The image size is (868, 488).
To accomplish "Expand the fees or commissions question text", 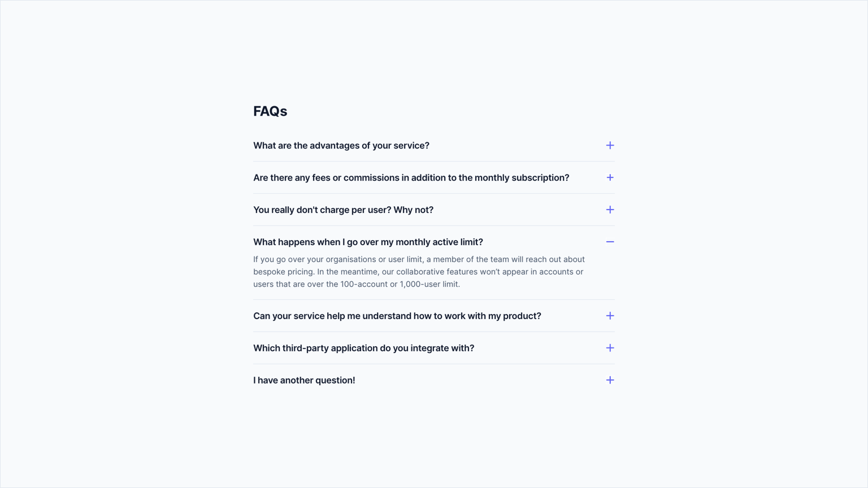I will (411, 178).
